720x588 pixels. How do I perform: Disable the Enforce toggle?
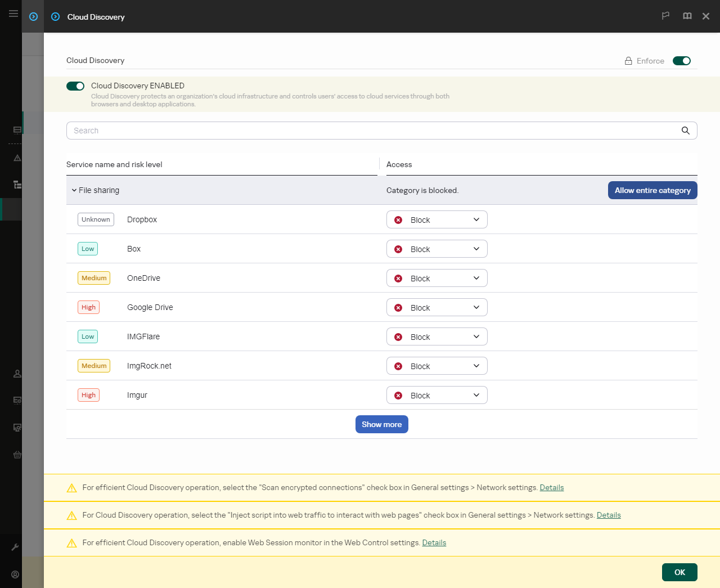click(x=682, y=61)
